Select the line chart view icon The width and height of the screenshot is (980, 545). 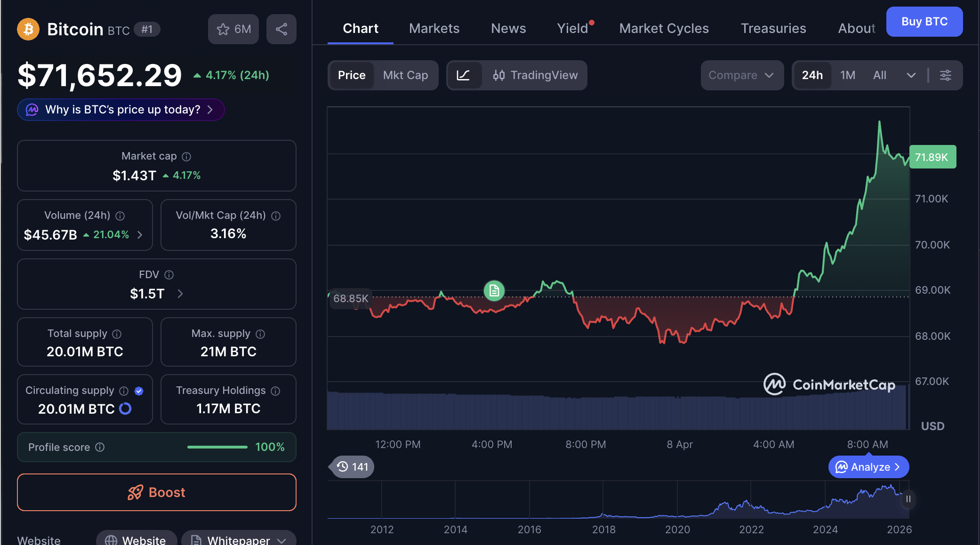click(x=464, y=75)
